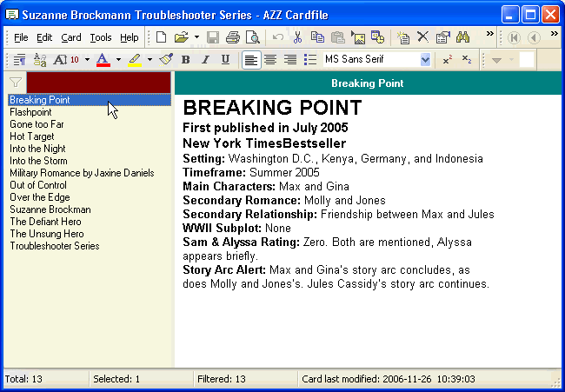Open the Tools menu
Viewport: 565px width, 392px height.
click(x=101, y=37)
